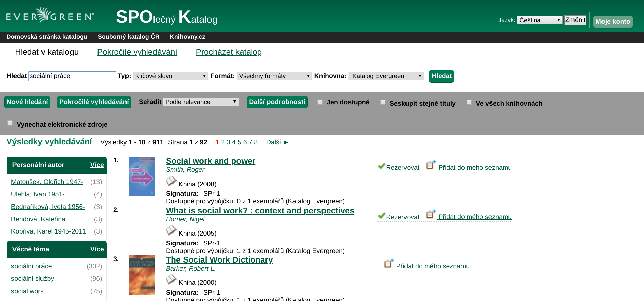The image size is (644, 301).
Task: Select Hledat v katalogu tab
Action: [47, 52]
